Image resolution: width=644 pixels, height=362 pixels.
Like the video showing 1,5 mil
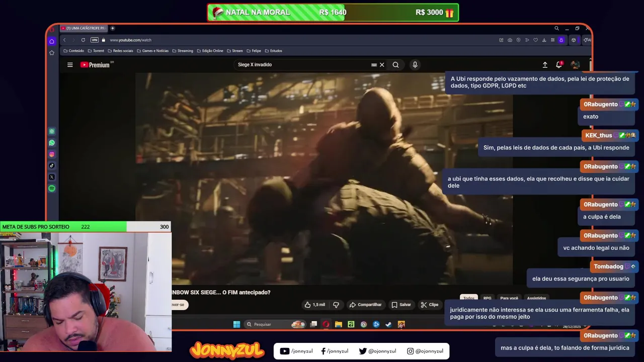[x=315, y=305]
